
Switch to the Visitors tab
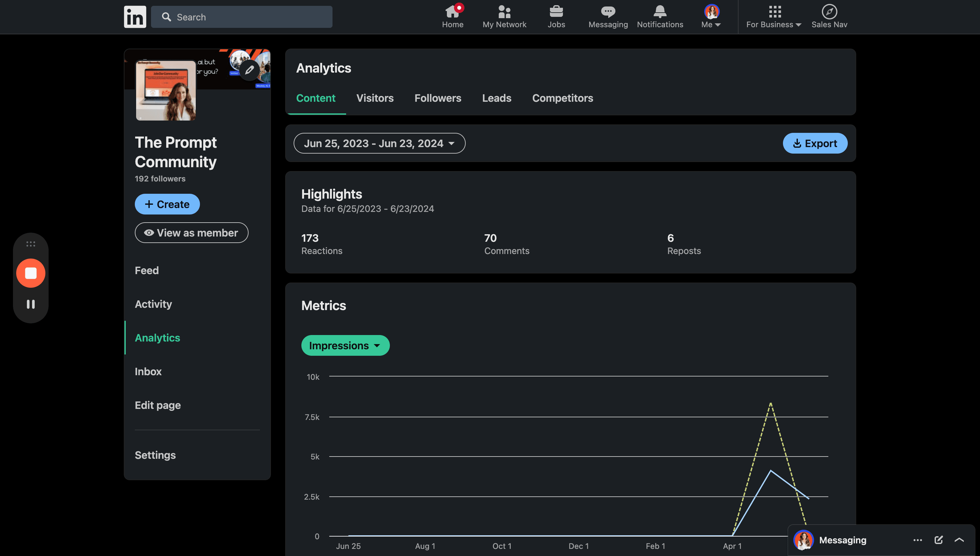[x=375, y=98]
